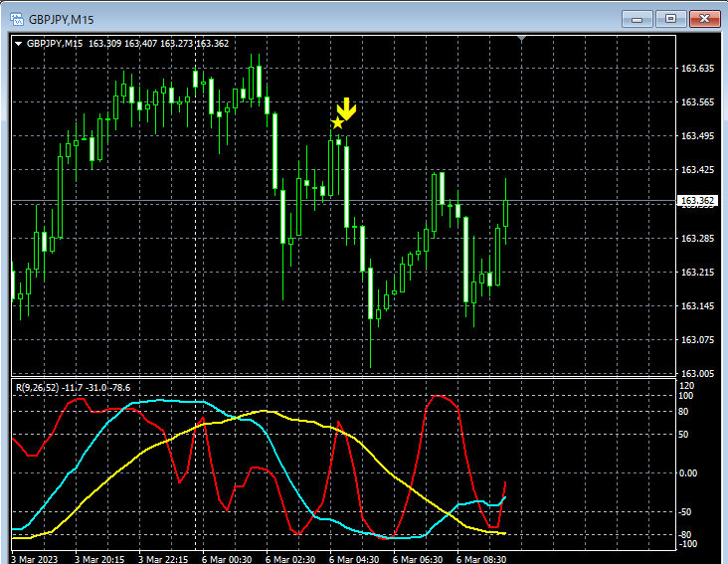Click indicator scale value 120

point(686,386)
